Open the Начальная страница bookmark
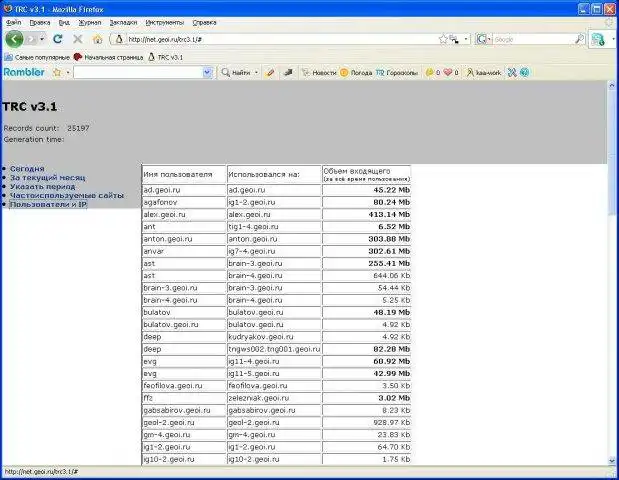Viewport: 619px width, 480px height. coord(109,57)
